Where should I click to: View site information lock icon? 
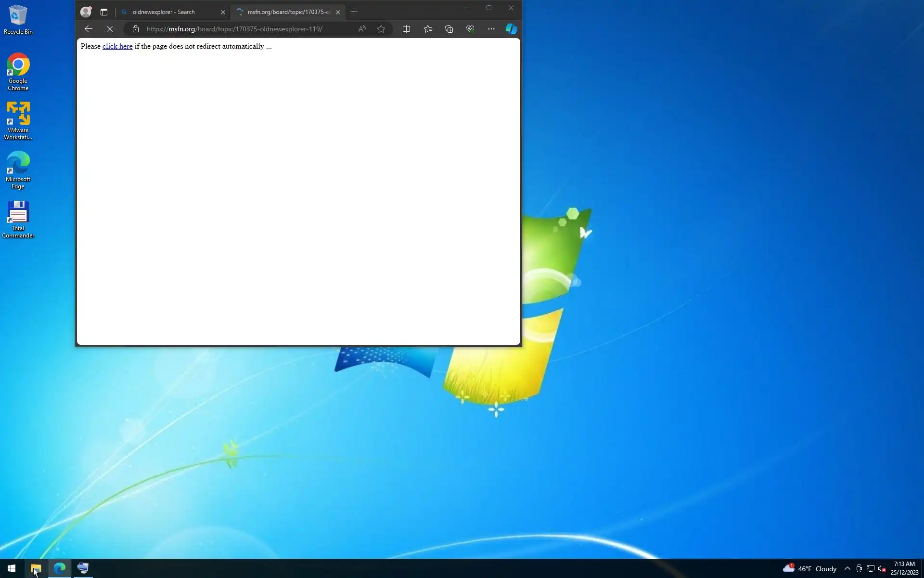tap(136, 29)
